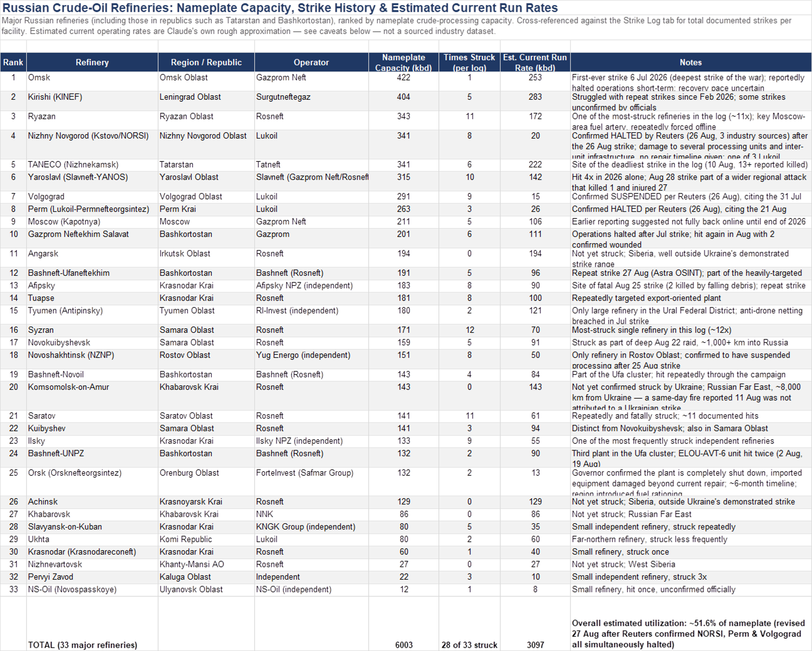812x651 pixels.
Task: Click the Yaroslavl (Slavneft-YANOS) cell
Action: pos(92,181)
